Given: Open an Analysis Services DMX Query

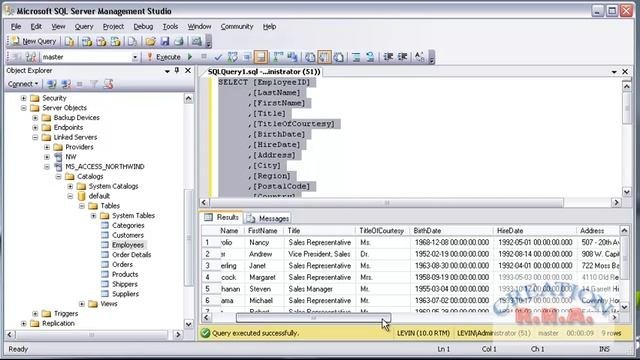Looking at the screenshot, I should point(101,41).
